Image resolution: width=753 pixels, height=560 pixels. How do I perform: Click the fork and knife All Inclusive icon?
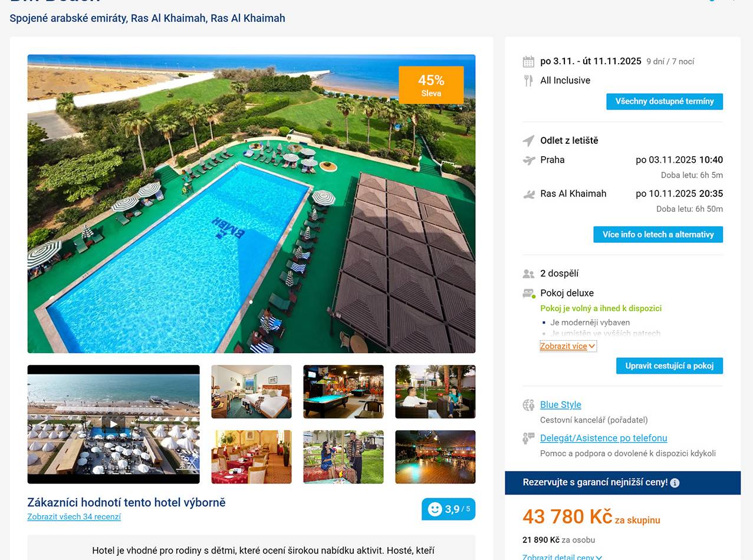coord(528,81)
